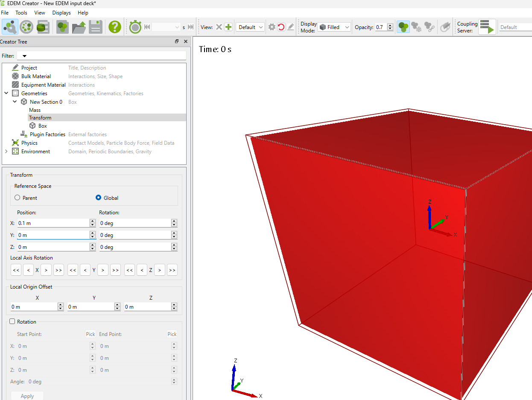Add a new view with the plus icon
This screenshot has height=400, width=532.
[x=228, y=27]
